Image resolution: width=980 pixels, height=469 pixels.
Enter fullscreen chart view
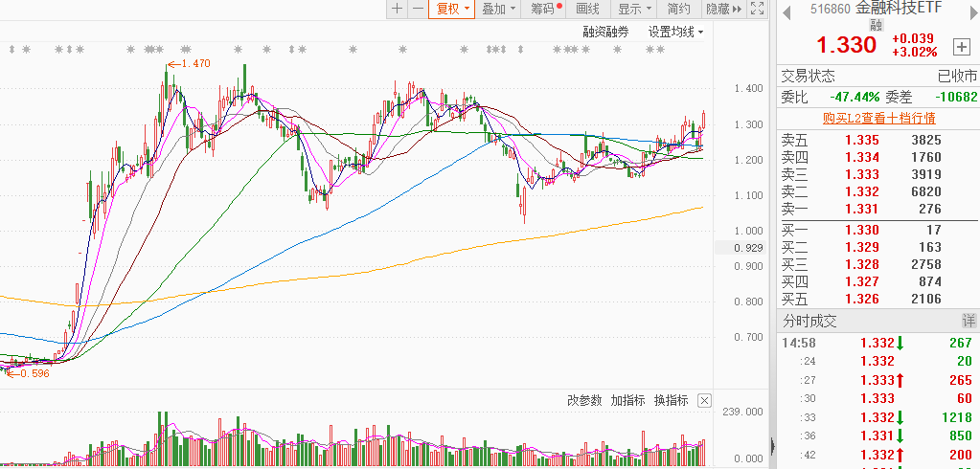tap(757, 9)
